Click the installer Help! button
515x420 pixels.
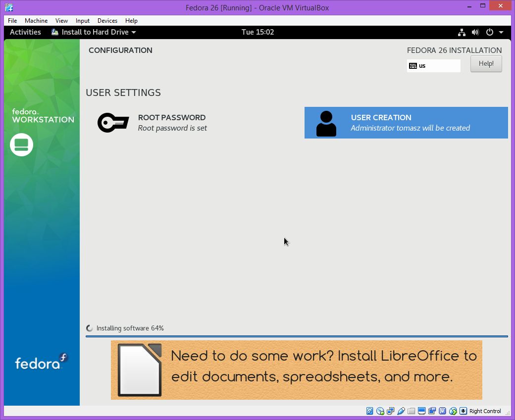[x=486, y=64]
